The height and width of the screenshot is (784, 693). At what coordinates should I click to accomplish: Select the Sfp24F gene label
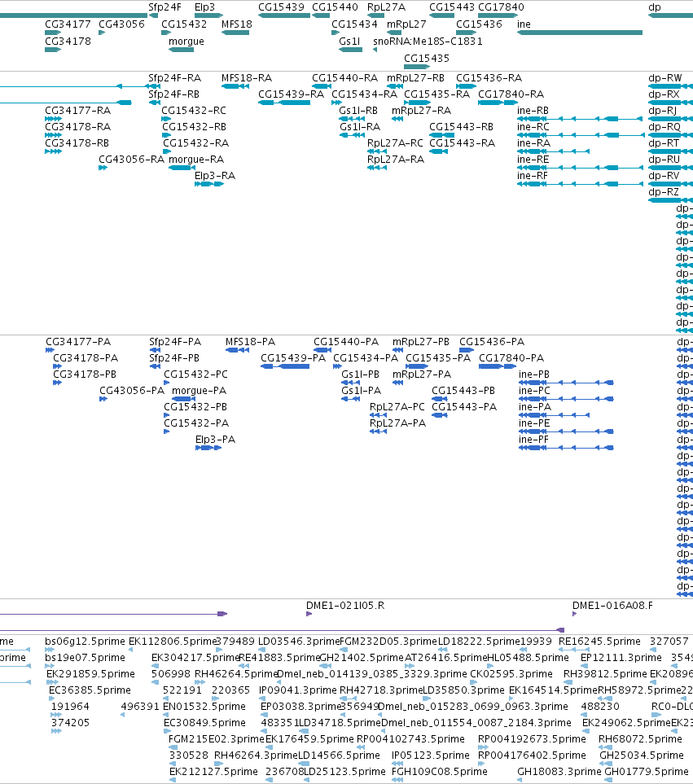[164, 7]
